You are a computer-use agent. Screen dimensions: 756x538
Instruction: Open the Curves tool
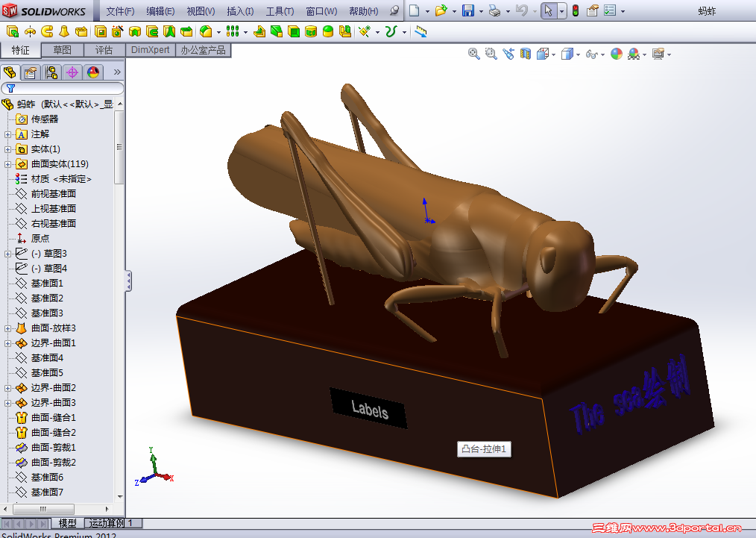[x=391, y=32]
